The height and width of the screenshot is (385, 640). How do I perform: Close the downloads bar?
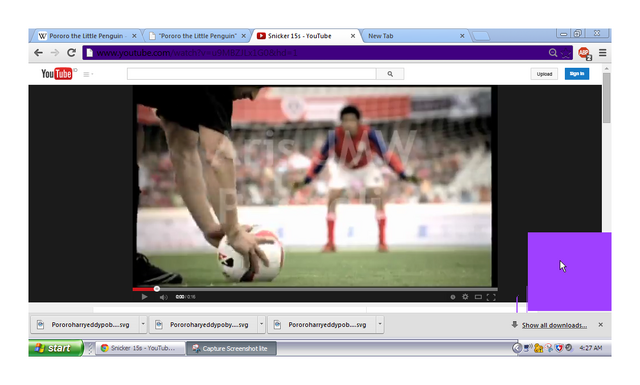[600, 325]
